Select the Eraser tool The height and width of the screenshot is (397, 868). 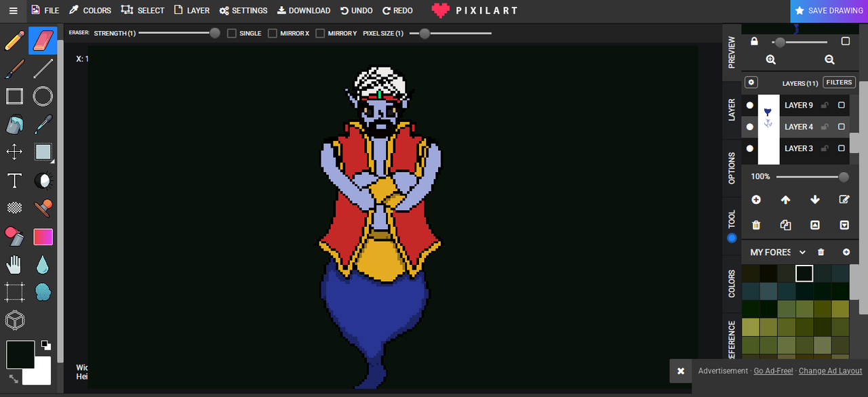43,40
